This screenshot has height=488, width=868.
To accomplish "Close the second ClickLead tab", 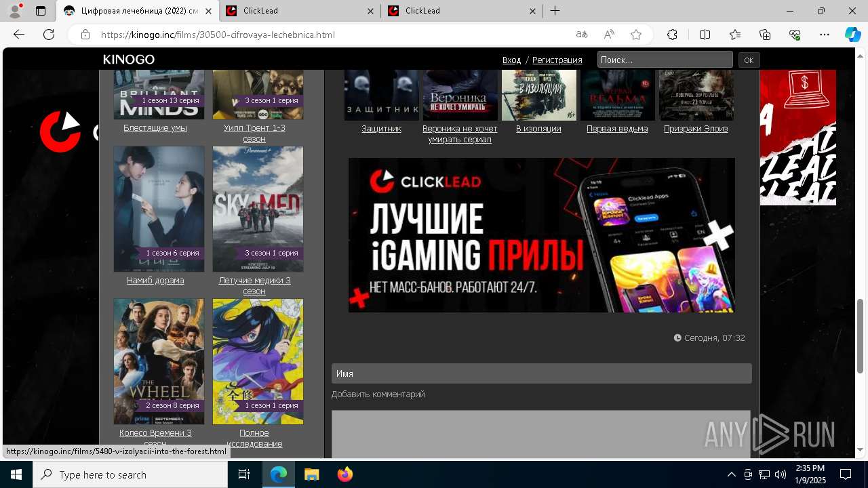I will [x=533, y=11].
